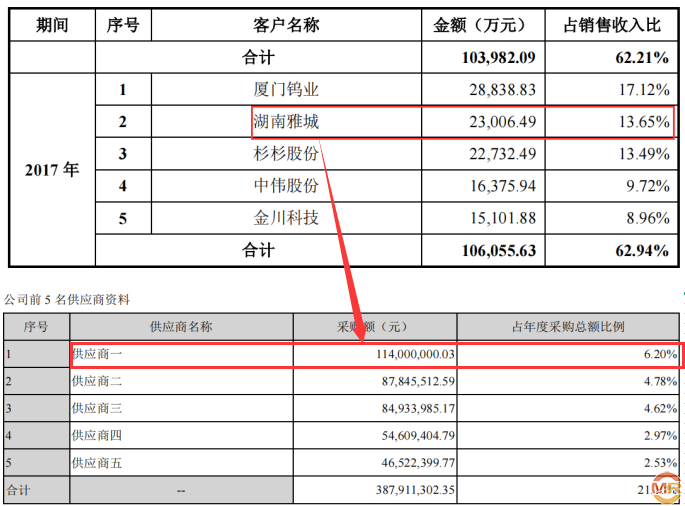Click the 公司前 5 名供应商资料 heading

click(x=67, y=300)
